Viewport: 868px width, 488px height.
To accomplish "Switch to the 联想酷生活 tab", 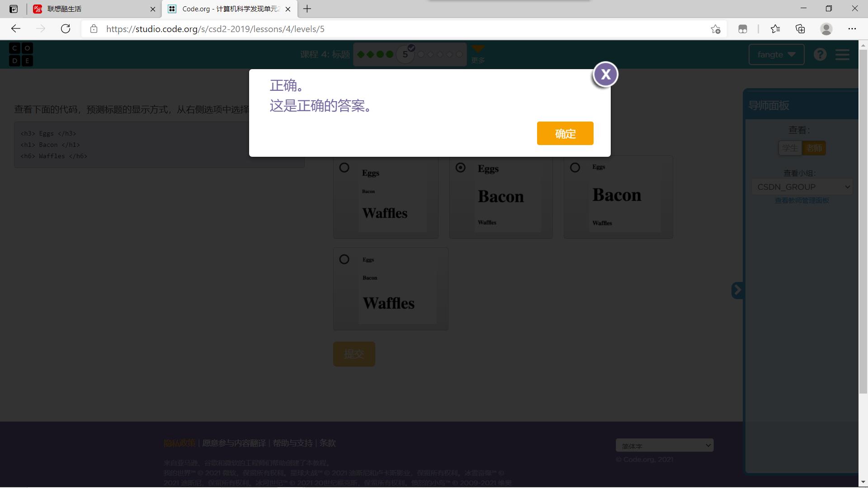I will pyautogui.click(x=94, y=9).
